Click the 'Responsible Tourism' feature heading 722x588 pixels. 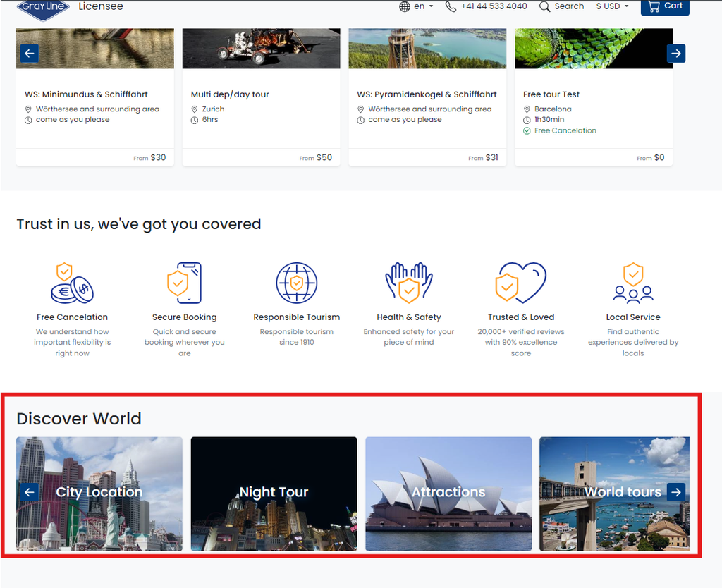click(297, 317)
